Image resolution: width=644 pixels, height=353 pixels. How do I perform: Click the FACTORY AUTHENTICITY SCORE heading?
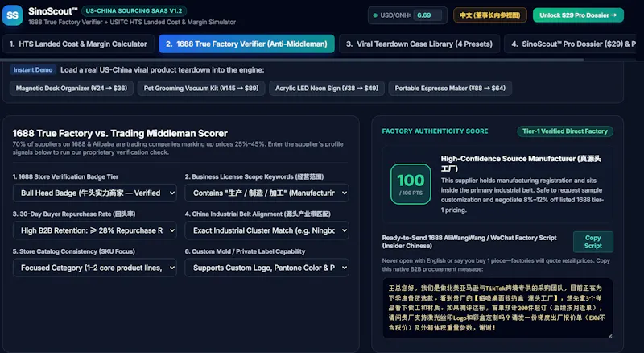[435, 131]
